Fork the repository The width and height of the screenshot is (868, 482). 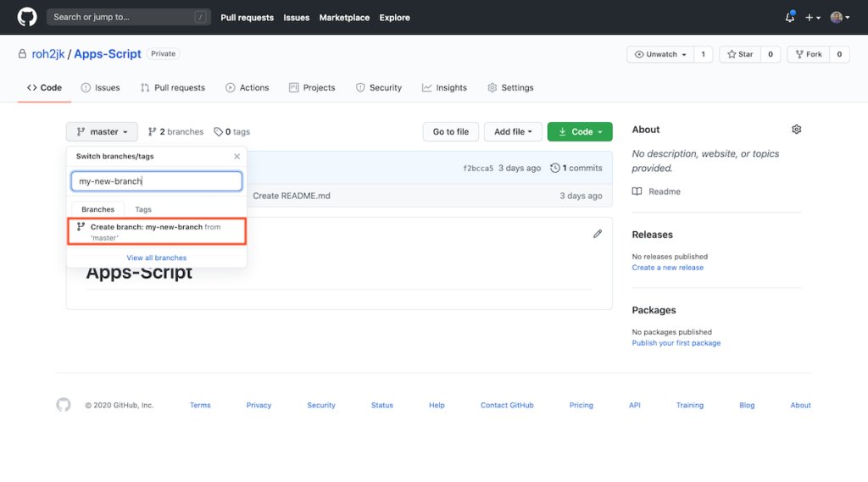click(809, 54)
